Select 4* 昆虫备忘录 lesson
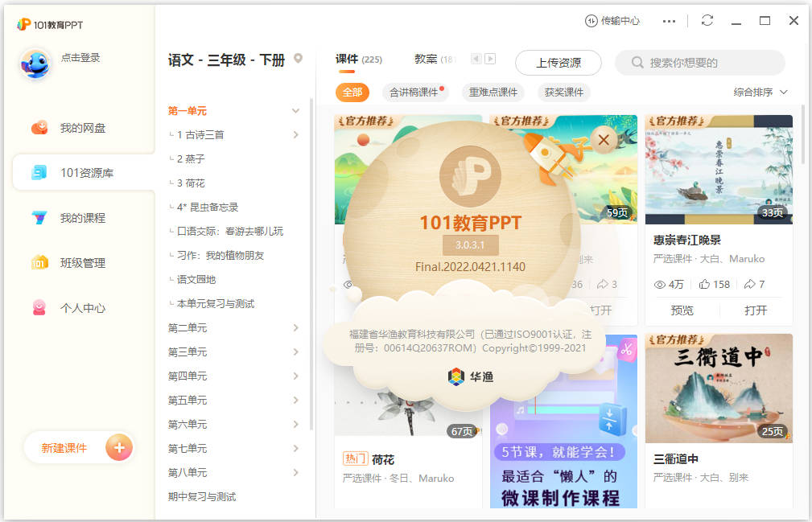This screenshot has height=522, width=812. pyautogui.click(x=208, y=208)
